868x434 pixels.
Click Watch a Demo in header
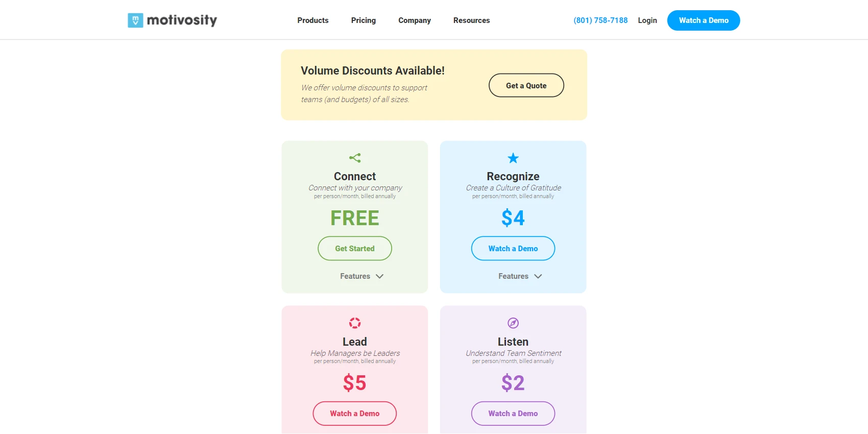click(x=704, y=20)
